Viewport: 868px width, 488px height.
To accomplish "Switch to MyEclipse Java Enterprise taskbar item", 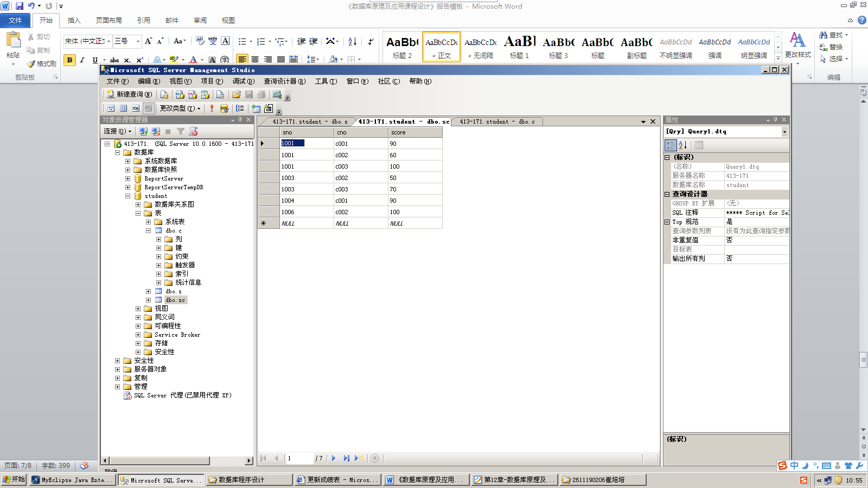I will [72, 480].
